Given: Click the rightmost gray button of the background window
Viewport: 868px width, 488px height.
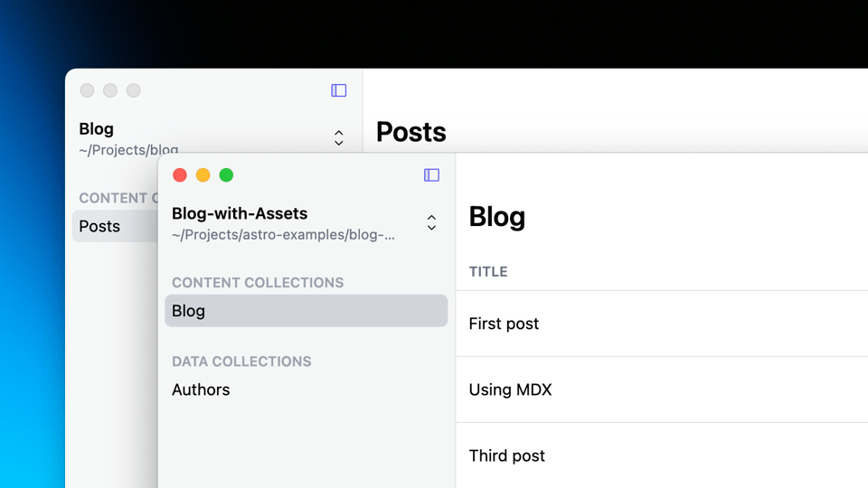Looking at the screenshot, I should point(133,90).
